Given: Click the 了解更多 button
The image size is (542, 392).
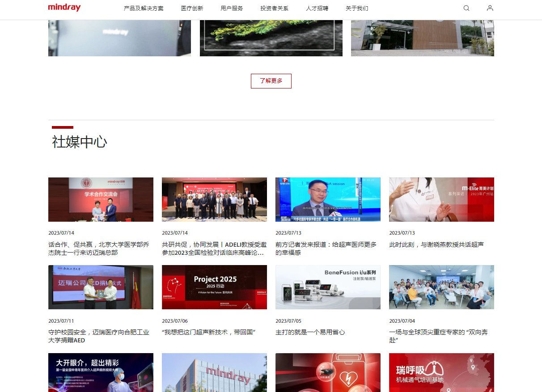Looking at the screenshot, I should point(271,81).
